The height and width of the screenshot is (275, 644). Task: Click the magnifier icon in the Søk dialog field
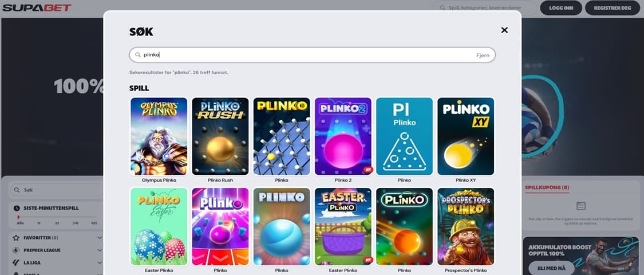click(138, 54)
